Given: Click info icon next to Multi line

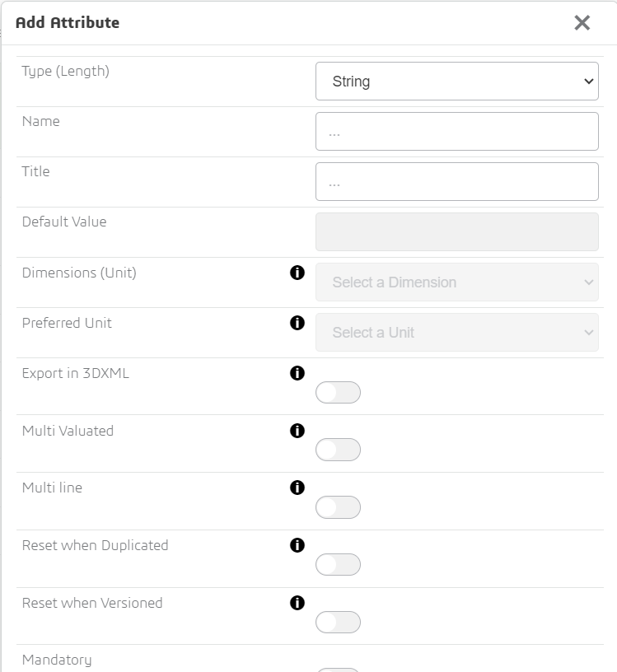Looking at the screenshot, I should [297, 488].
